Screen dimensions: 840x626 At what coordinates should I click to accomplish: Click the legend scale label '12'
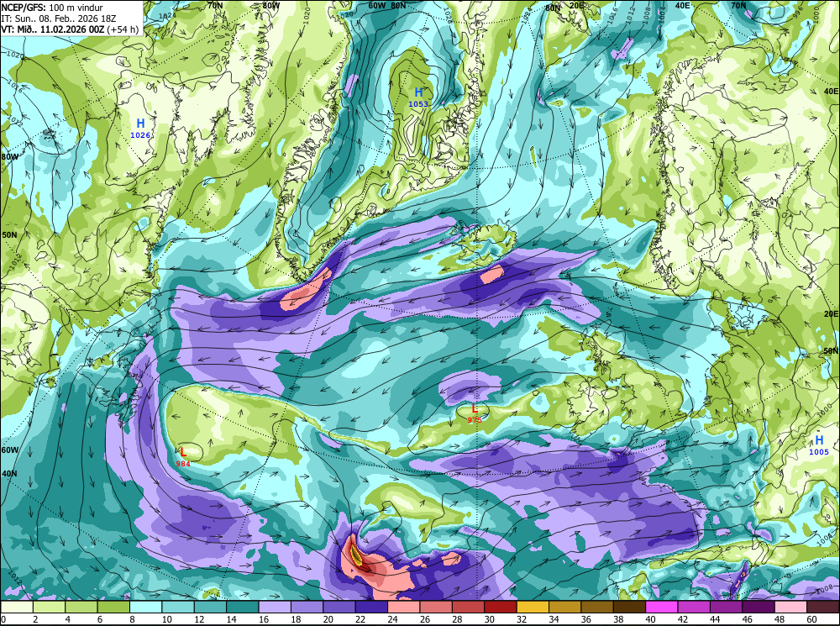[197, 619]
